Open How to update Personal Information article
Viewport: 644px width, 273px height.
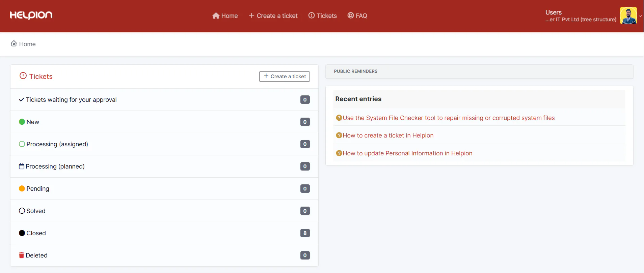[x=407, y=153]
